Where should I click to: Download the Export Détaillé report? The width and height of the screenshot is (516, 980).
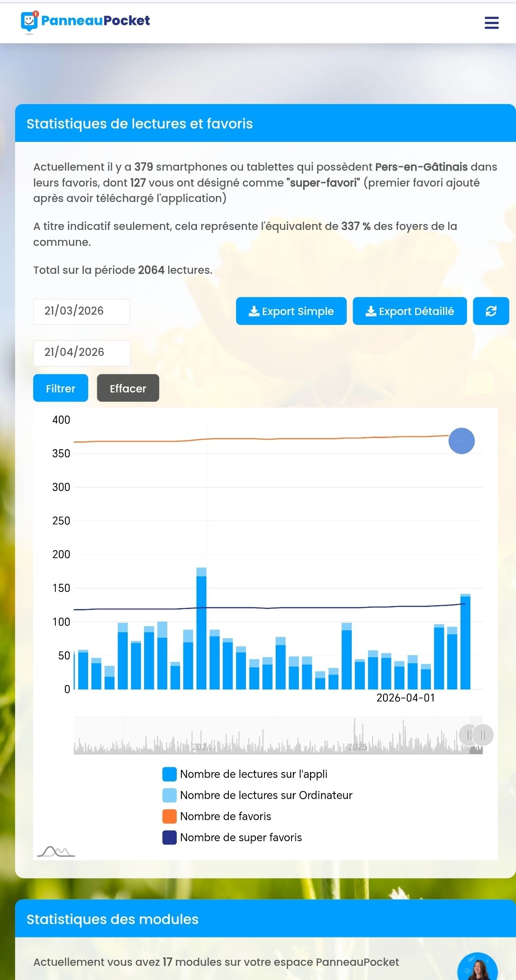click(x=409, y=311)
